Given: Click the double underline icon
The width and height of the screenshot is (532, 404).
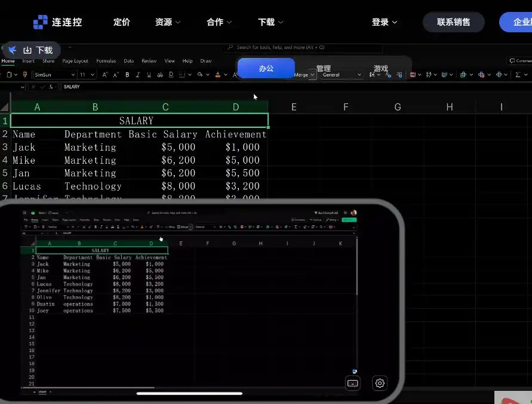Looking at the screenshot, I should (171, 75).
